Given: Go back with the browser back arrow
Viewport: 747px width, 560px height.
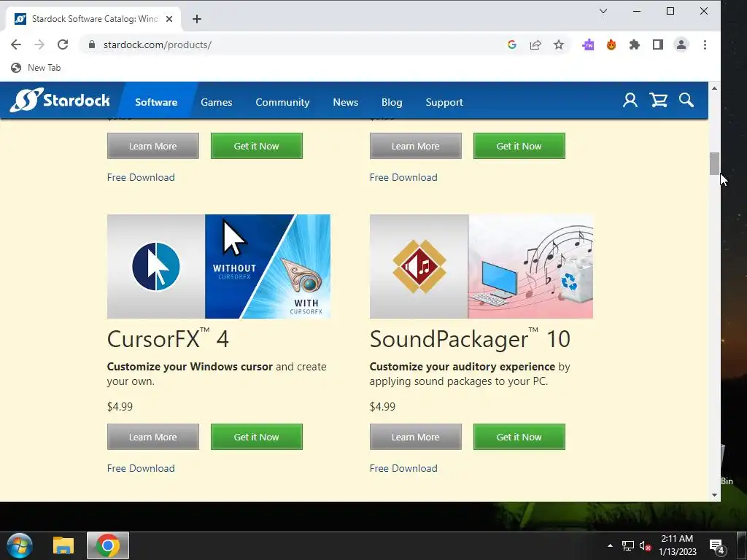Looking at the screenshot, I should pos(16,44).
